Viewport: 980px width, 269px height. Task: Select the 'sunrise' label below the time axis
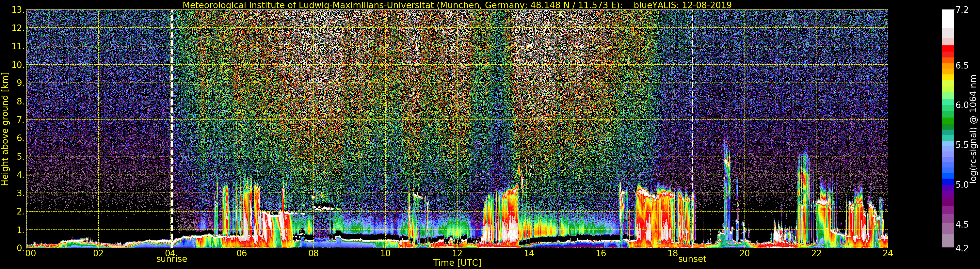point(171,259)
